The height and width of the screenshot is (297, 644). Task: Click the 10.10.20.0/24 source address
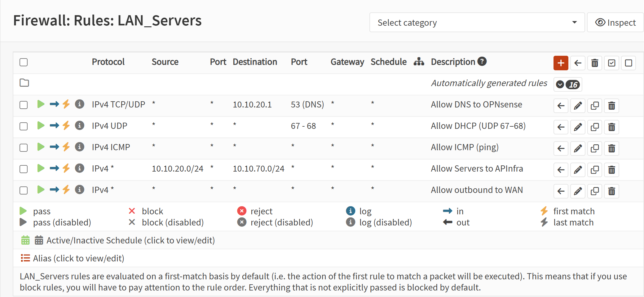(177, 169)
